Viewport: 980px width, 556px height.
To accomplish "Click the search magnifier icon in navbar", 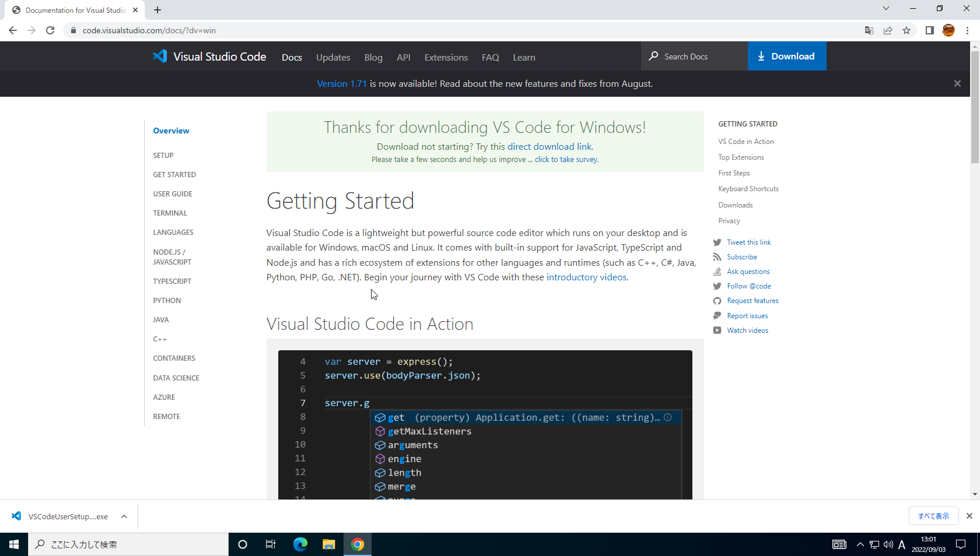I will pyautogui.click(x=653, y=56).
